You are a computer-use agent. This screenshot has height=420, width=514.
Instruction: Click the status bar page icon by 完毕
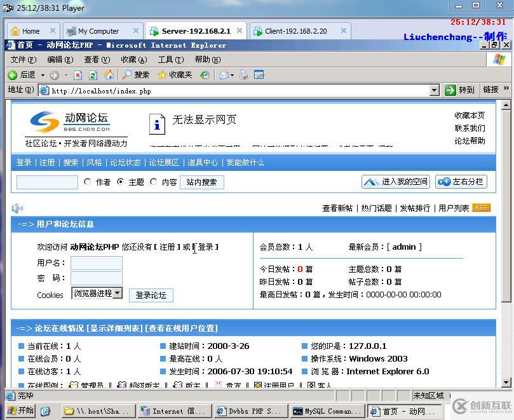(x=11, y=396)
